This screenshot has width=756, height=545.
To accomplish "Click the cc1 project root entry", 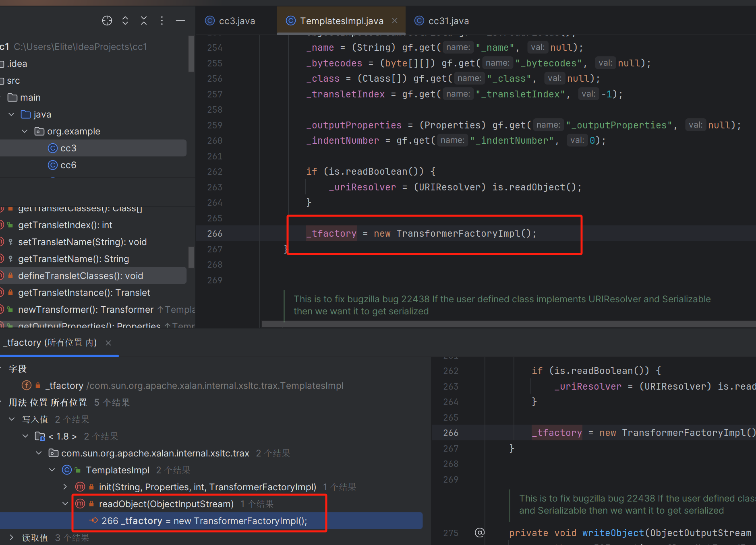I will click(x=74, y=47).
